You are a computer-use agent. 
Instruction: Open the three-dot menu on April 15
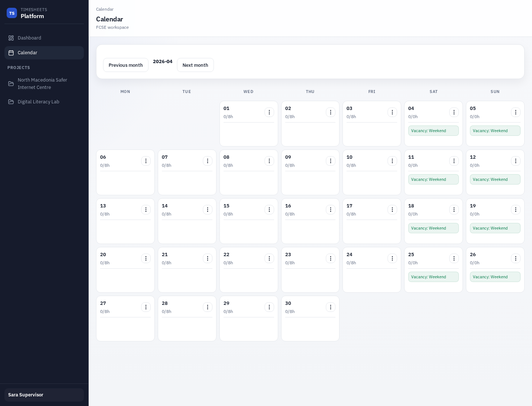269,210
